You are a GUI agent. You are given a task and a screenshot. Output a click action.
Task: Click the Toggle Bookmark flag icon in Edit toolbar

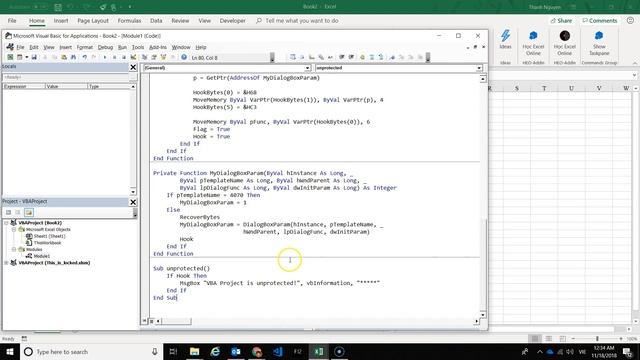tap(392, 58)
